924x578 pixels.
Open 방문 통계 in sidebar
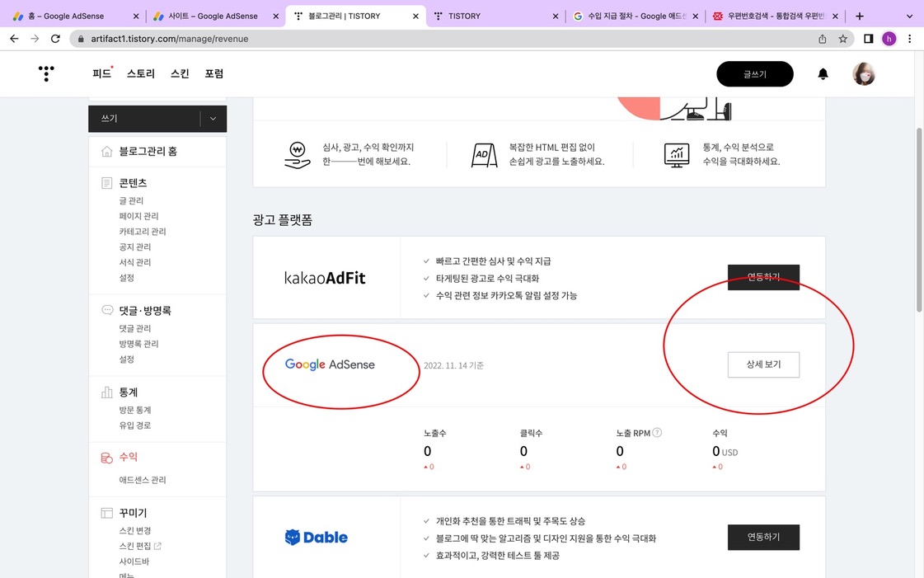pos(135,410)
